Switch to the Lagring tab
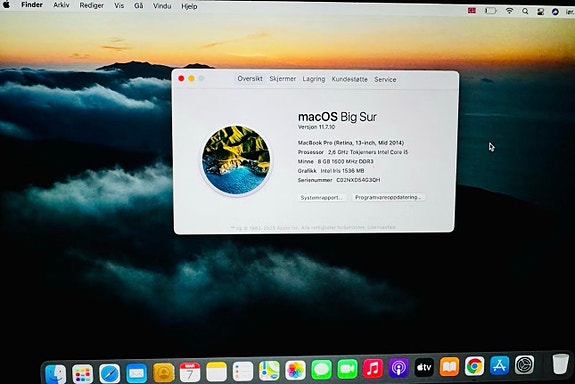The width and height of the screenshot is (575, 384). 314,79
